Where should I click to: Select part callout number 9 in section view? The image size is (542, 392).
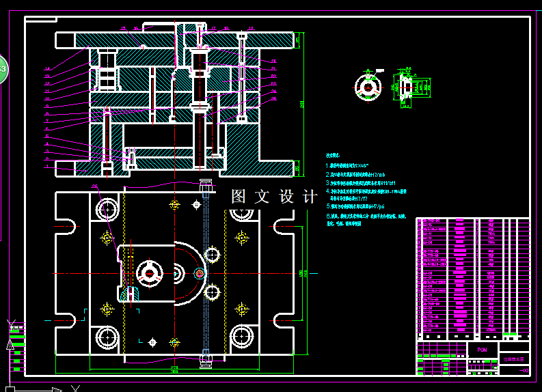47,106
